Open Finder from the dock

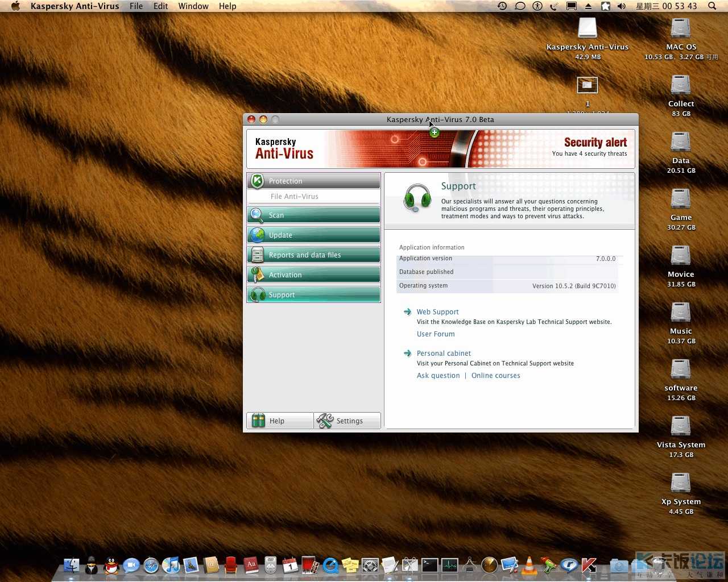72,565
